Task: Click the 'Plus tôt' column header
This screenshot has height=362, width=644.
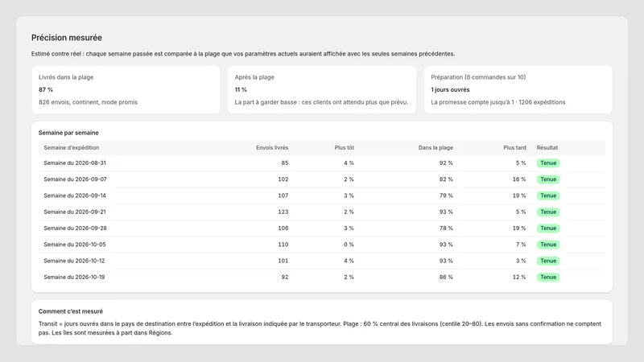Action: 345,148
